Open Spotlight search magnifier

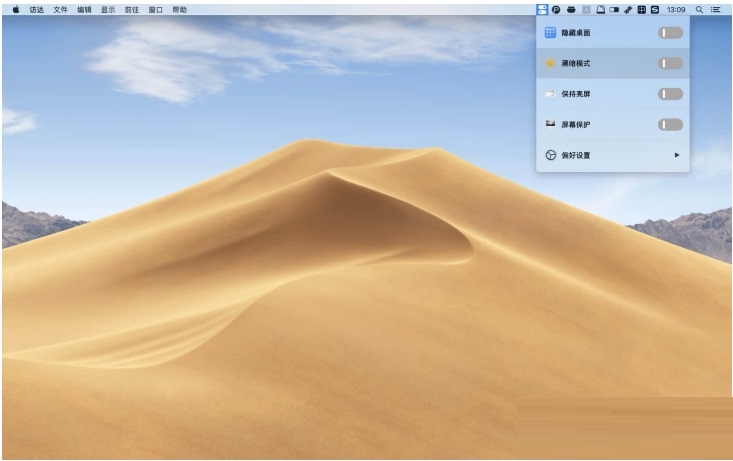[699, 9]
